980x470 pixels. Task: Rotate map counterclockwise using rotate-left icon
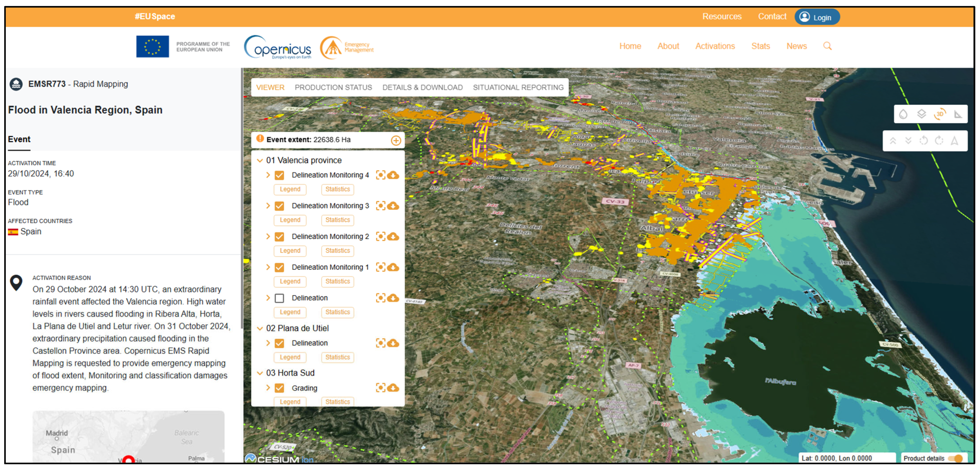click(924, 140)
